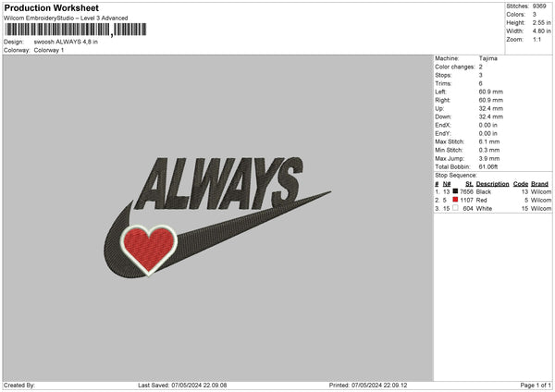This screenshot has width=555, height=392.
Task: Click the Machine value 'Tajima'
Action: pos(488,58)
